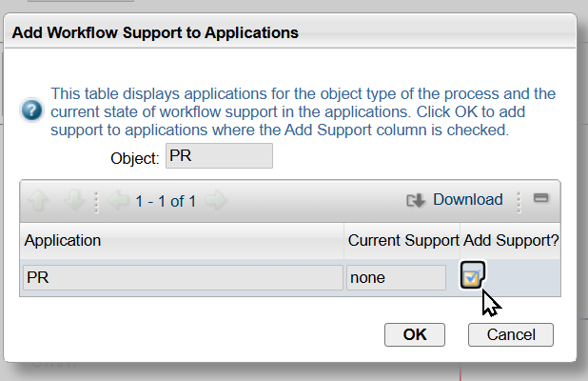Image resolution: width=588 pixels, height=381 pixels.
Task: Click the Add Support? column header
Action: (x=512, y=241)
